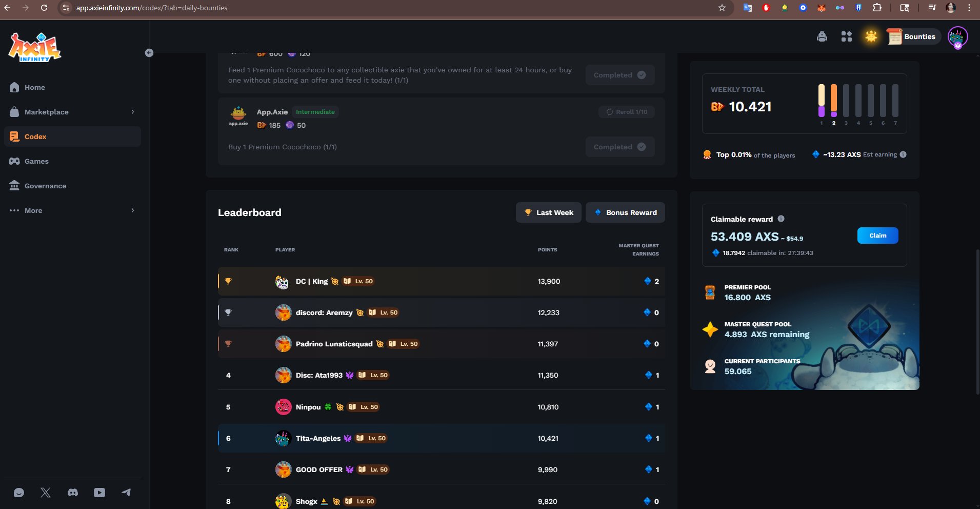Click the browser address bar URL

pyautogui.click(x=152, y=8)
